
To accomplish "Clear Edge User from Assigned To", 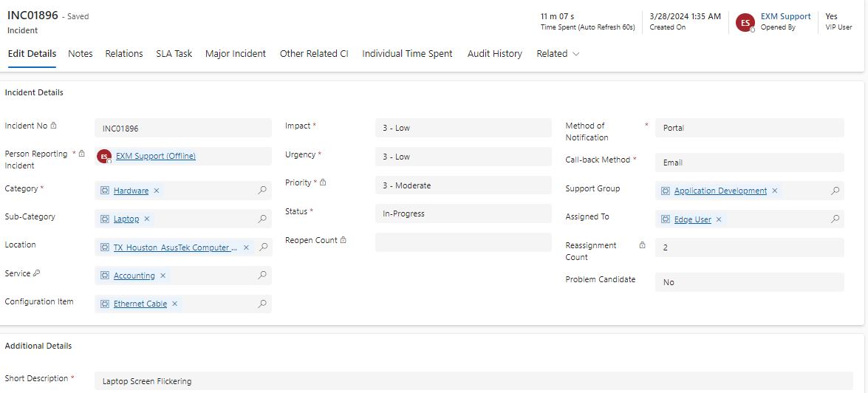I will click(x=719, y=220).
